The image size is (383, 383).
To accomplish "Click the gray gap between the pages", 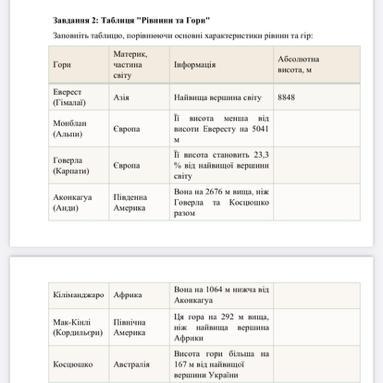I will pos(191,252).
